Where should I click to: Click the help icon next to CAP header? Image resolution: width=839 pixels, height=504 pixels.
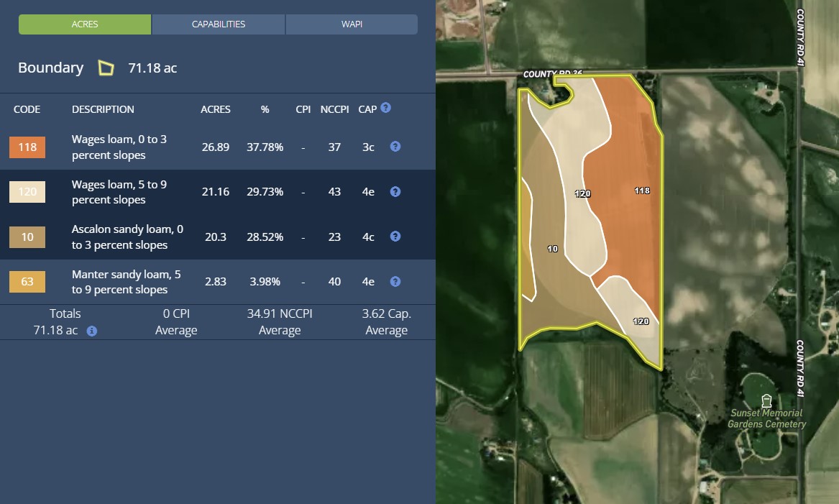click(x=386, y=108)
